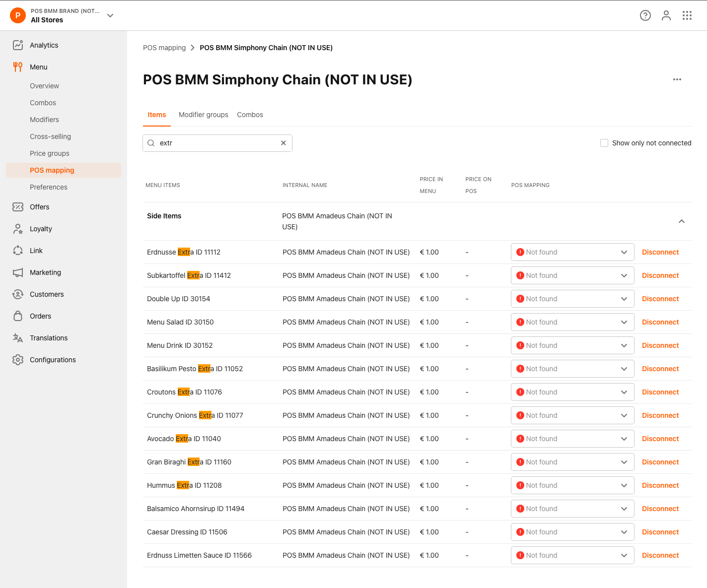Open POS mapping dropdown for Subkartoffel Extra
Screen dimensions: 707x588
click(x=572, y=275)
